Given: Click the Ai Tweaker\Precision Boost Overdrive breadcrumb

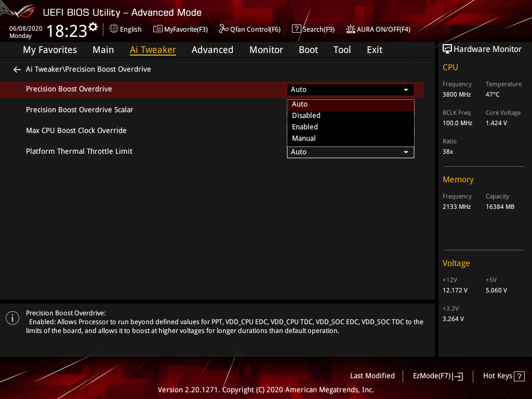Looking at the screenshot, I should [x=88, y=69].
